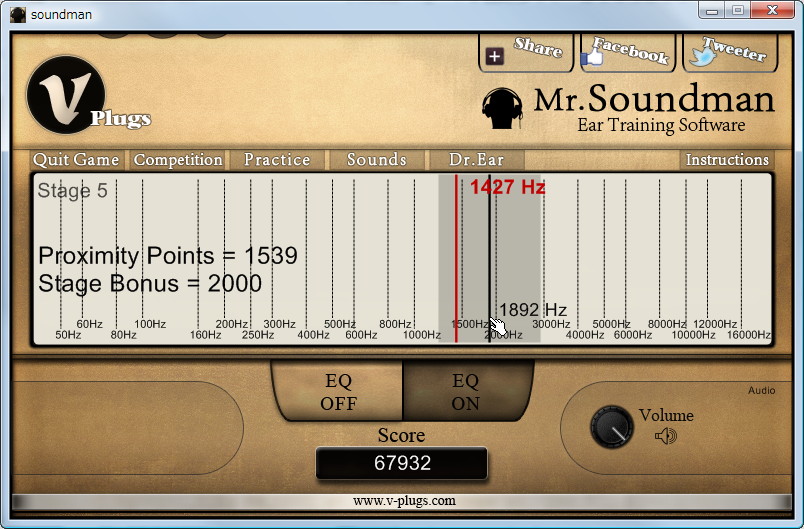Click the 50Hz frequency label
Image resolution: width=804 pixels, height=529 pixels.
68,335
